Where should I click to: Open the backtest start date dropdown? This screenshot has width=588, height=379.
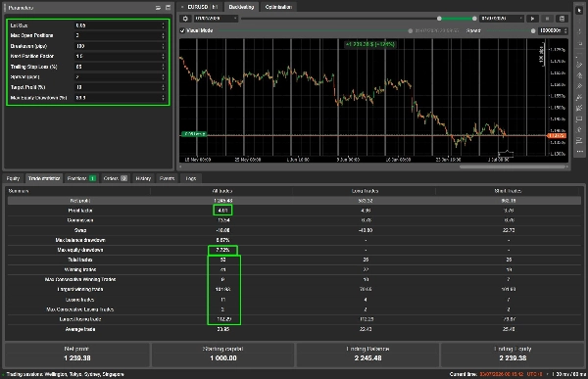coord(216,19)
